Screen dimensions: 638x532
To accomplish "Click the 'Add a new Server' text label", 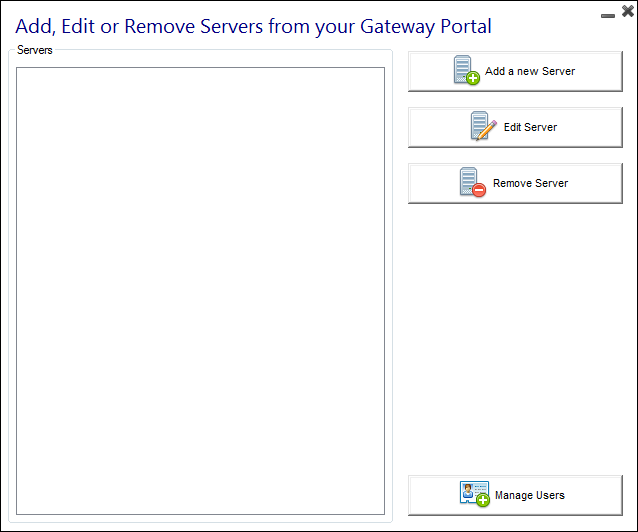I will tap(530, 72).
